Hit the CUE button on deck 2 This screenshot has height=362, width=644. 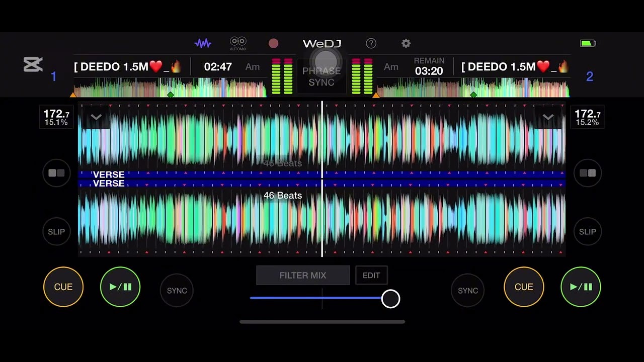[x=524, y=287]
